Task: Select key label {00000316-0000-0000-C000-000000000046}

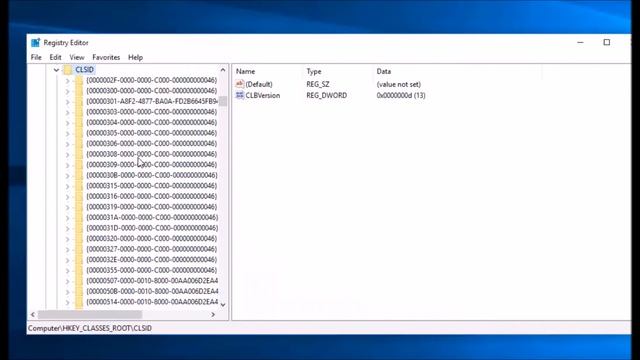Action: 151,197
